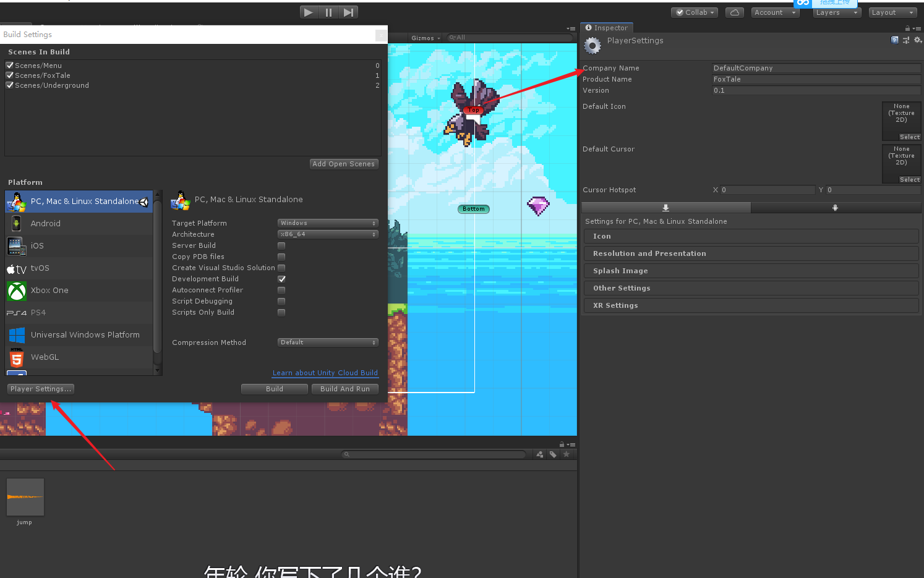Select WebGL platform in the list
Viewport: 924px width, 578px height.
pyautogui.click(x=79, y=357)
